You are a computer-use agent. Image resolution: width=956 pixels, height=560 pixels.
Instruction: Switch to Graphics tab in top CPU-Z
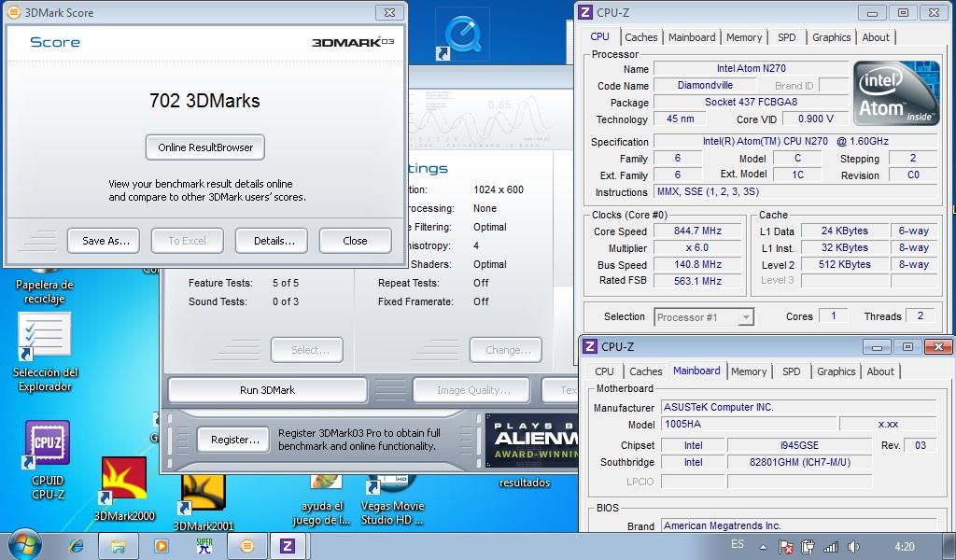[831, 37]
